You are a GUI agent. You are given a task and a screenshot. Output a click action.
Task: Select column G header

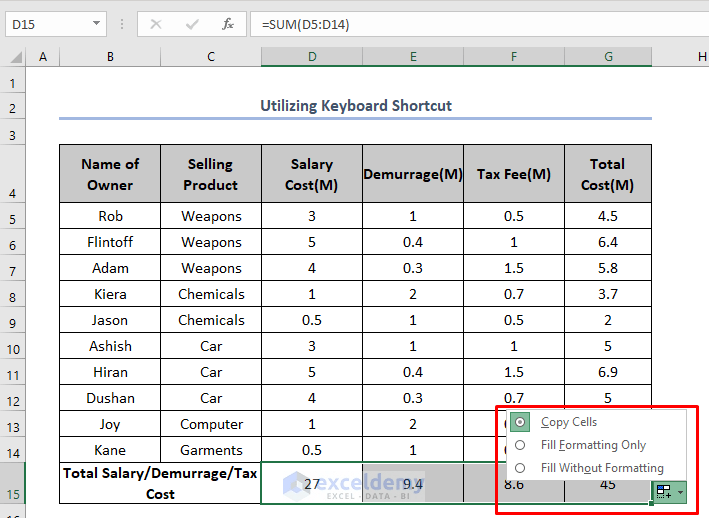(608, 57)
